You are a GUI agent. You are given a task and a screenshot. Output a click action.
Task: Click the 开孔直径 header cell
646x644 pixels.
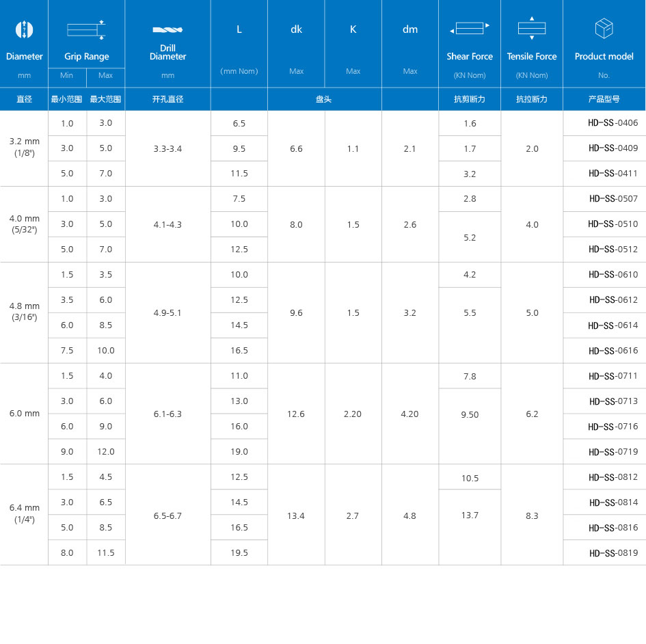click(167, 99)
